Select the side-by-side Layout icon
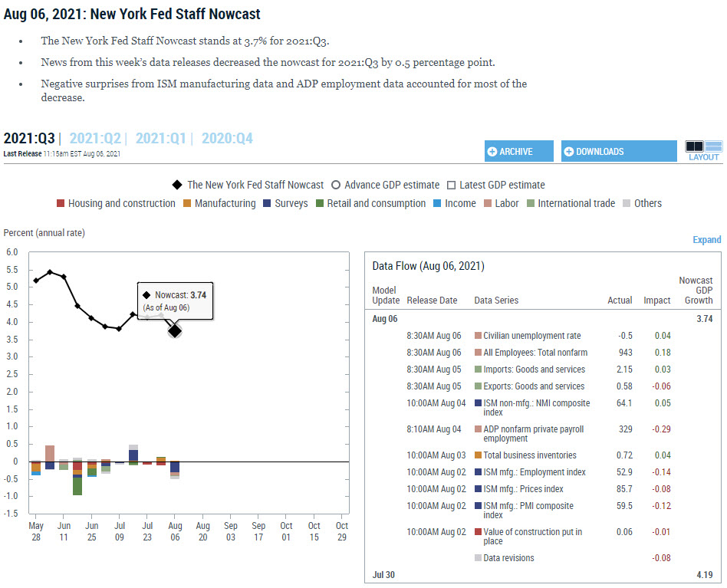The width and height of the screenshot is (727, 588). (694, 146)
